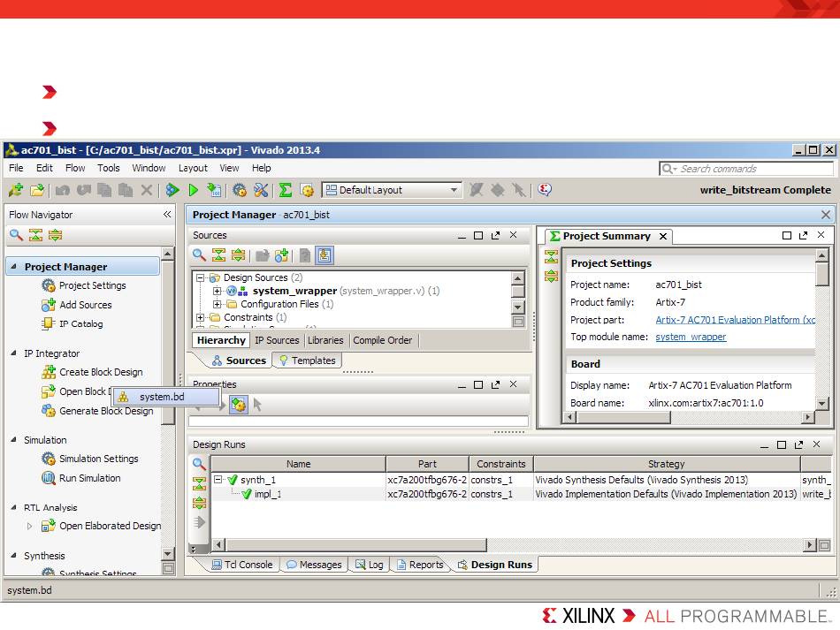Click the Design Runs horizontal scrollbar thumb
The image size is (840, 630).
(x=355, y=545)
